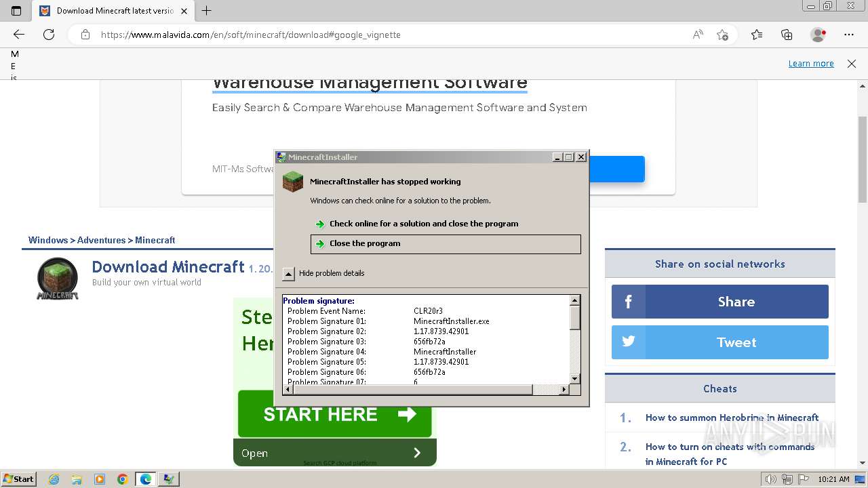Dismiss the notification bar with X
This screenshot has width=868, height=488.
(x=852, y=64)
